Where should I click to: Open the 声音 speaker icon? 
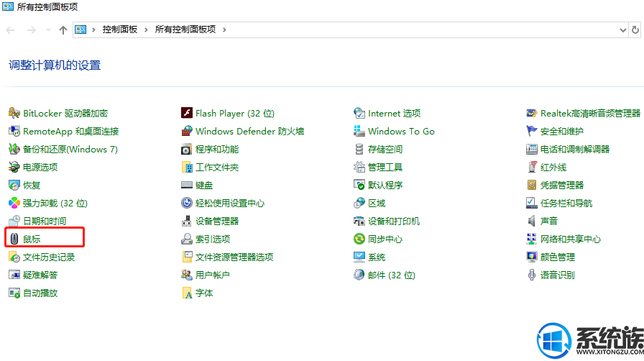pyautogui.click(x=531, y=221)
